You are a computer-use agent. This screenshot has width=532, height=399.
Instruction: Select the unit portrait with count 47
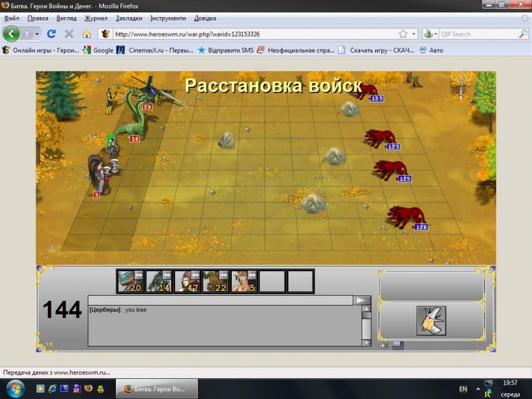tap(187, 281)
